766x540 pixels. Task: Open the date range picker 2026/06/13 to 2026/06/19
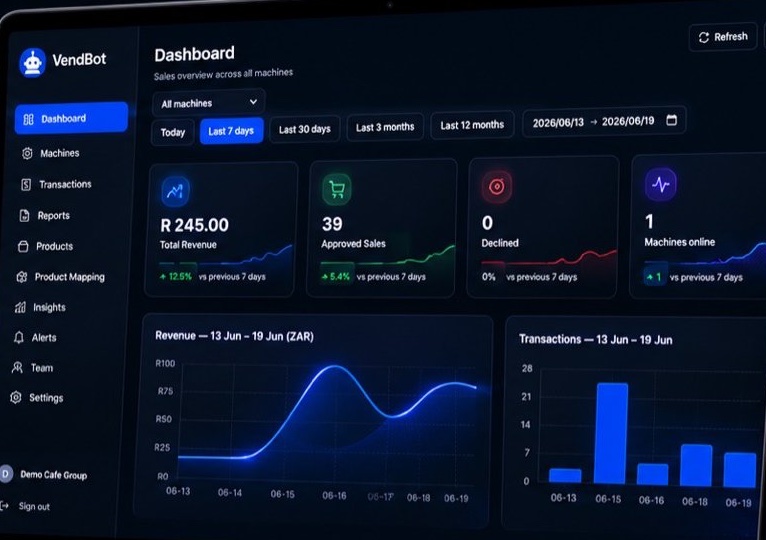click(604, 122)
